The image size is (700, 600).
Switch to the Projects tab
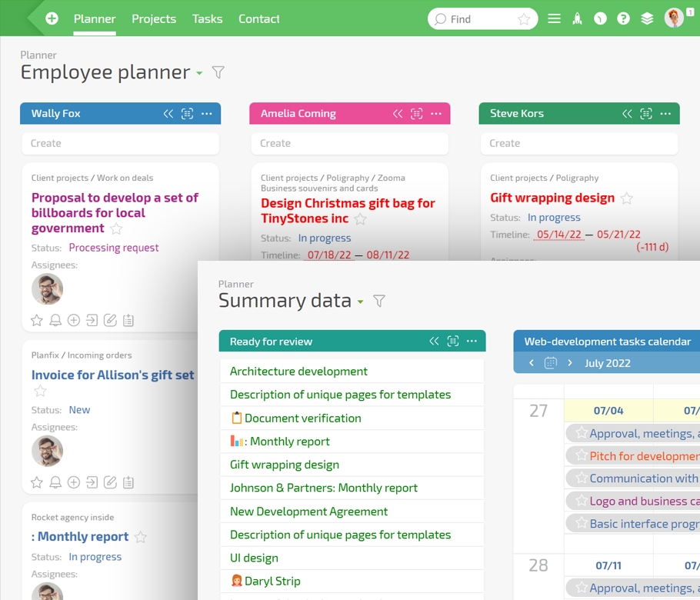154,18
